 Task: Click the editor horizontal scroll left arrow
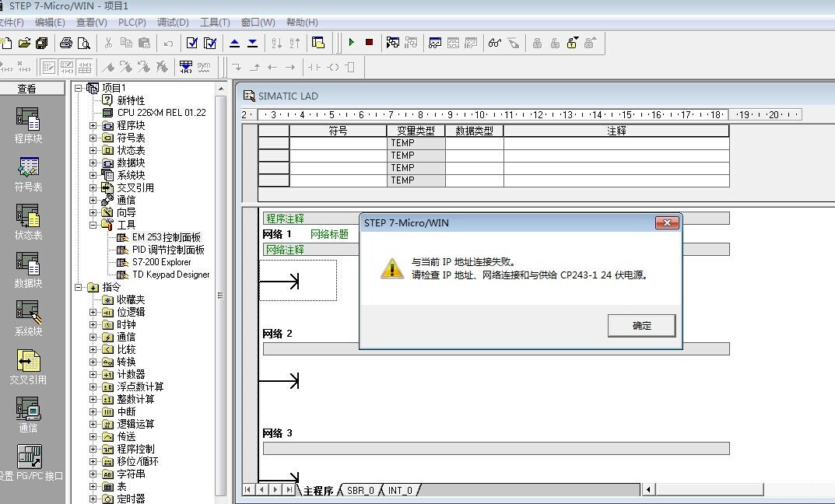pyautogui.click(x=648, y=490)
